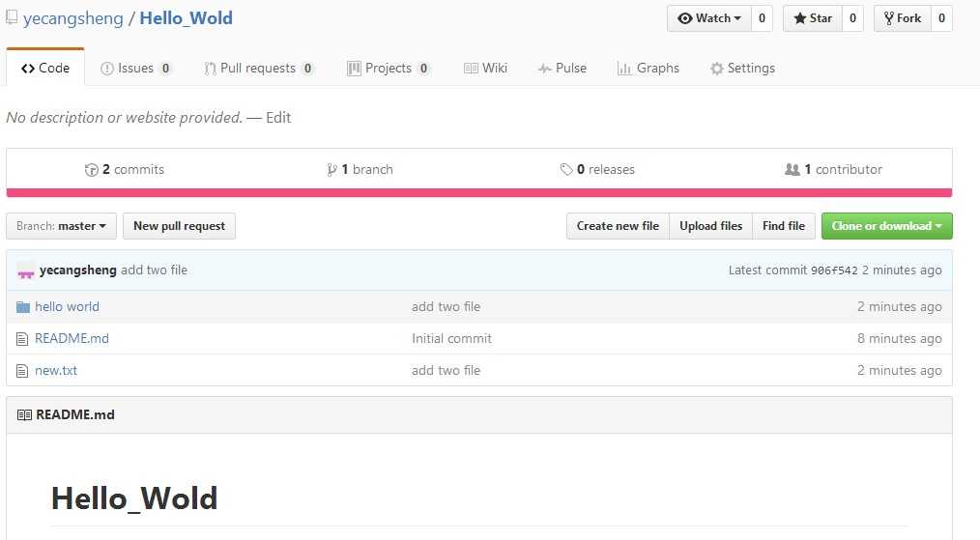
Task: Click Upload files button
Action: 710,226
